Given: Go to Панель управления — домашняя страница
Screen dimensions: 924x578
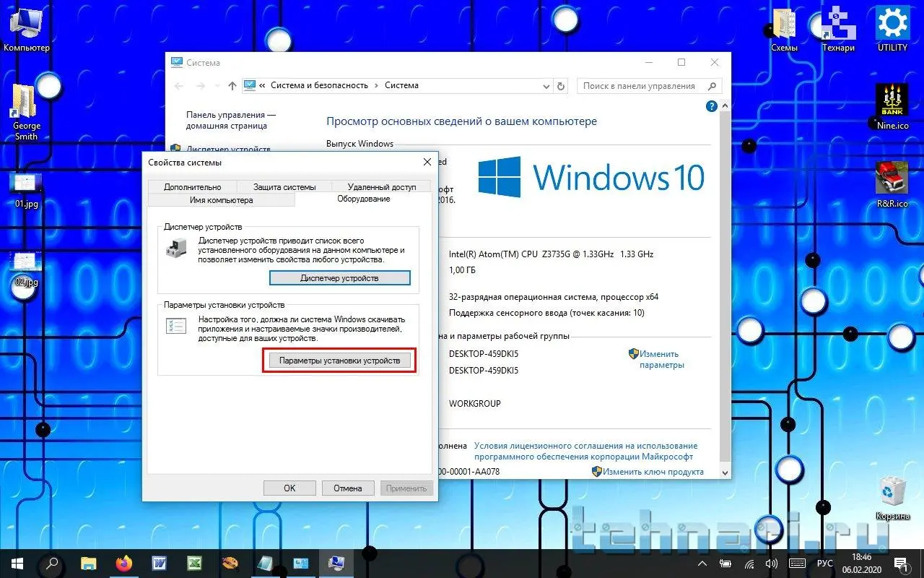Looking at the screenshot, I should (231, 120).
